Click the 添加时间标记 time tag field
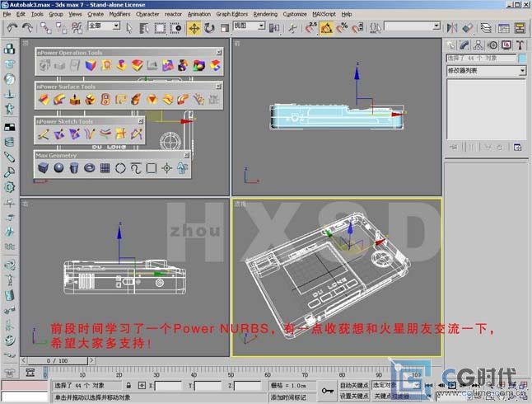The width and height of the screenshot is (532, 404). coord(292,397)
